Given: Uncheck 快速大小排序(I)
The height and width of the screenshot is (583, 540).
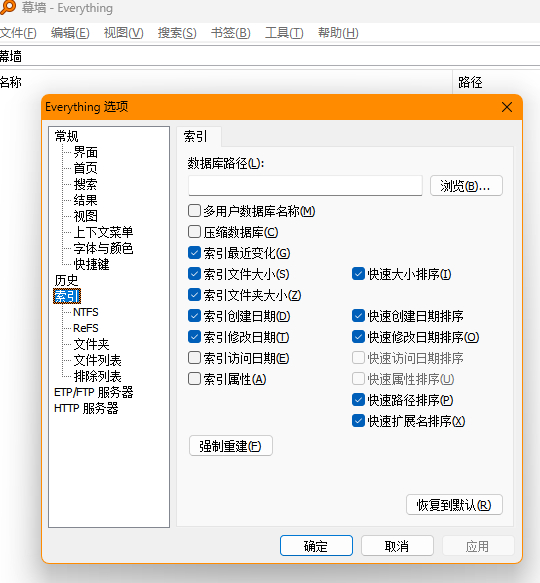Looking at the screenshot, I should (x=358, y=274).
